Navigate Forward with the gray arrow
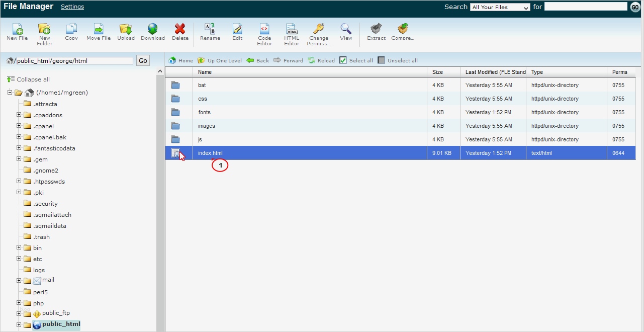The image size is (644, 332). 288,60
